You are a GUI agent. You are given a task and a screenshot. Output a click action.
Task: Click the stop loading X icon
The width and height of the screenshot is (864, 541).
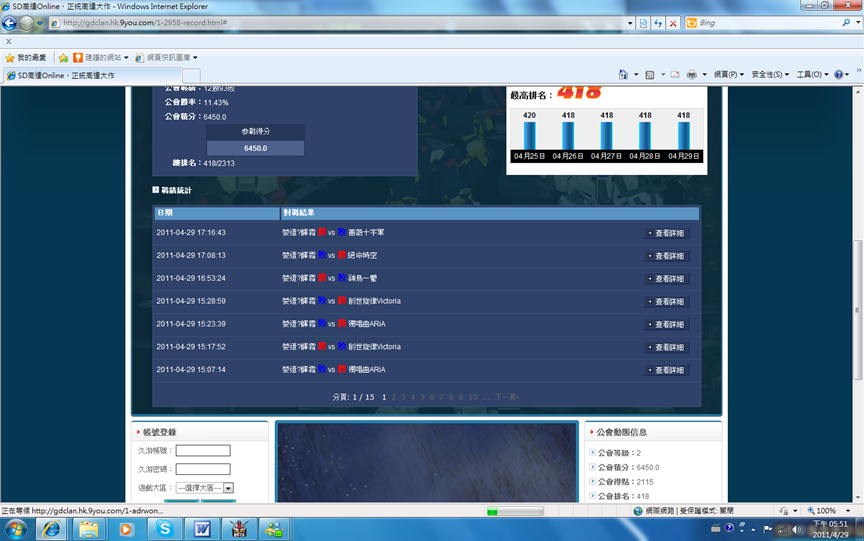tap(673, 23)
